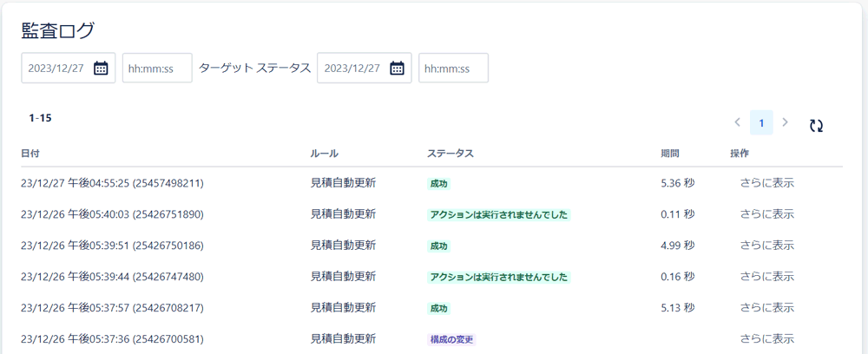Show more for 05:40:03 log entry
The width and height of the screenshot is (868, 354).
(767, 214)
